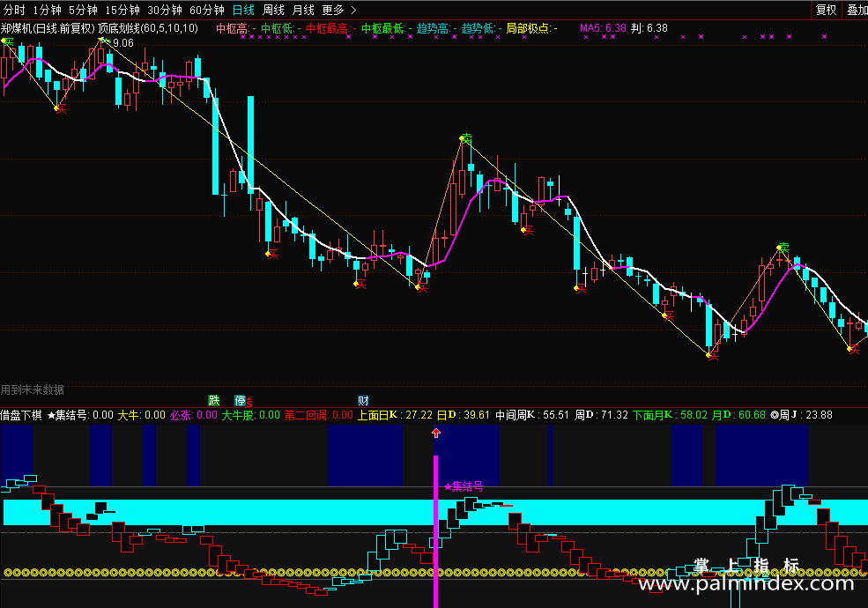Click the 月D: 60.68 value
Screen dimensions: 868x608
pos(738,415)
